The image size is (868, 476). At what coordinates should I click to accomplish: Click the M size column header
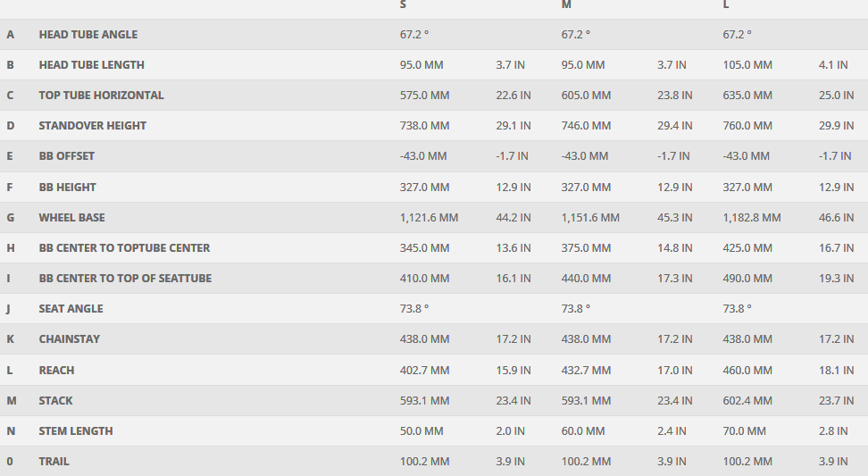pos(566,4)
